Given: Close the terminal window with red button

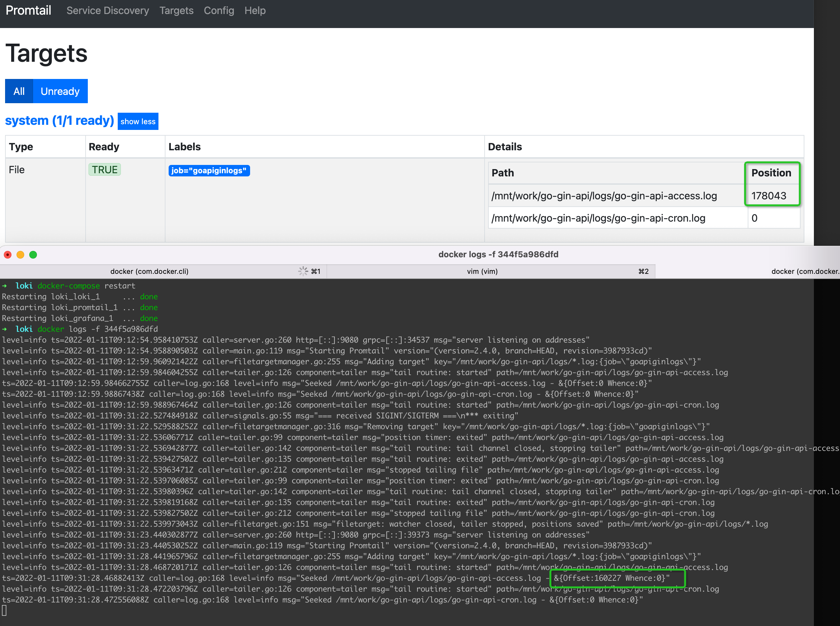Looking at the screenshot, I should [8, 255].
